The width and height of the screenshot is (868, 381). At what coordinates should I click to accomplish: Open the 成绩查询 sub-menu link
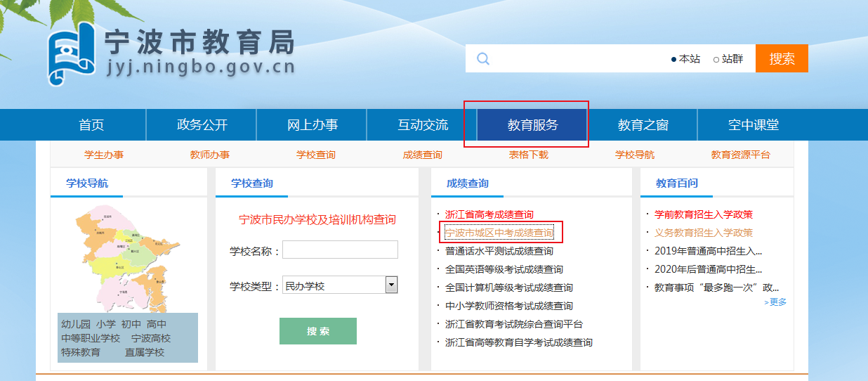pyautogui.click(x=422, y=155)
